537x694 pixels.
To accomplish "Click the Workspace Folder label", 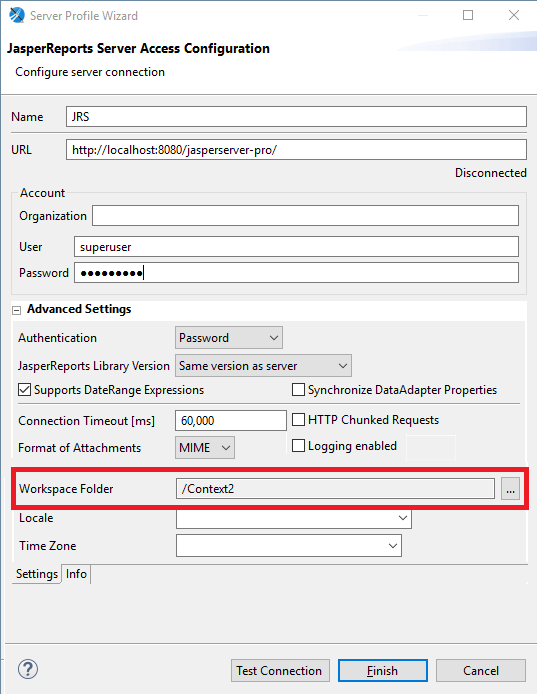I will coord(66,489).
